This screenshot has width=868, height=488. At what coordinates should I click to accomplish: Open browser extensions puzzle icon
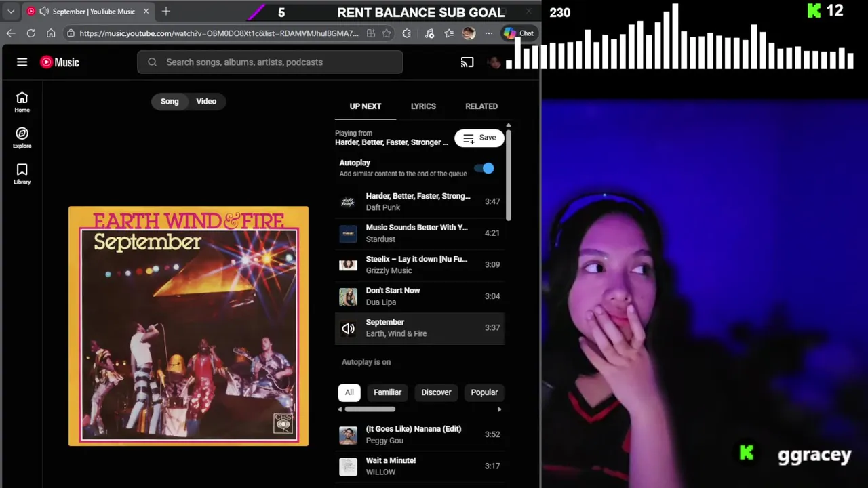tap(406, 33)
